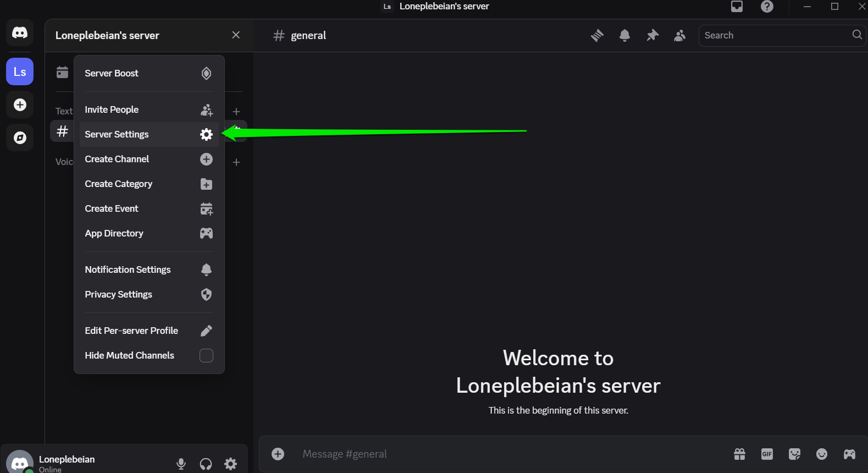
Task: Open pinned messages icon
Action: point(653,35)
